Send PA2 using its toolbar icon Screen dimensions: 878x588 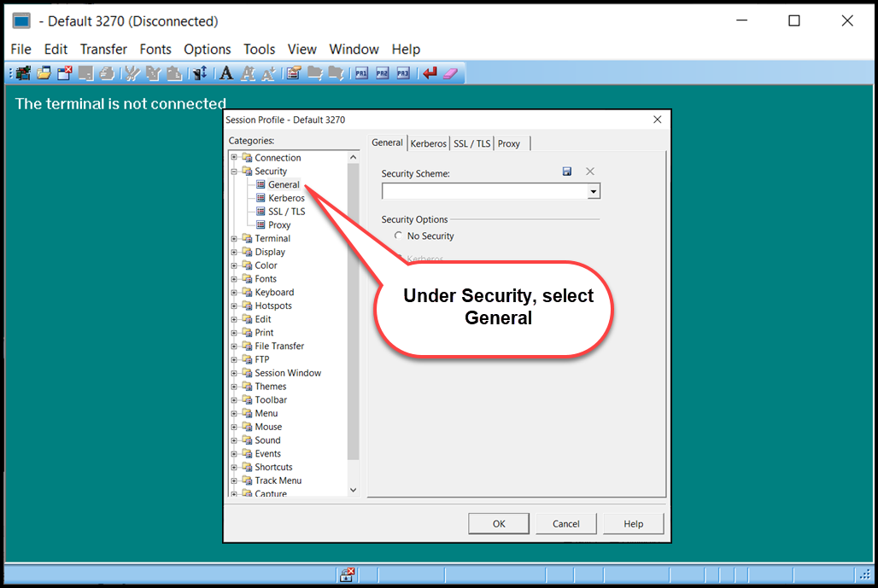pyautogui.click(x=382, y=73)
